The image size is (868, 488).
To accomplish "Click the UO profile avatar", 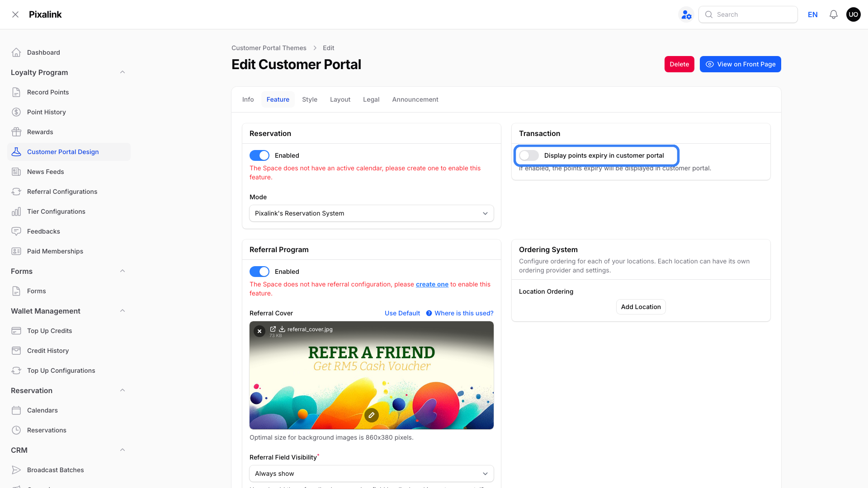I will [x=854, y=14].
